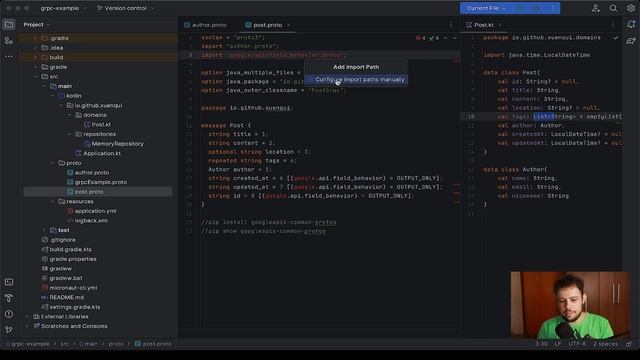Click the error stripe marker beside line 3
Viewport: 640px width, 360px height.
pyautogui.click(x=456, y=61)
